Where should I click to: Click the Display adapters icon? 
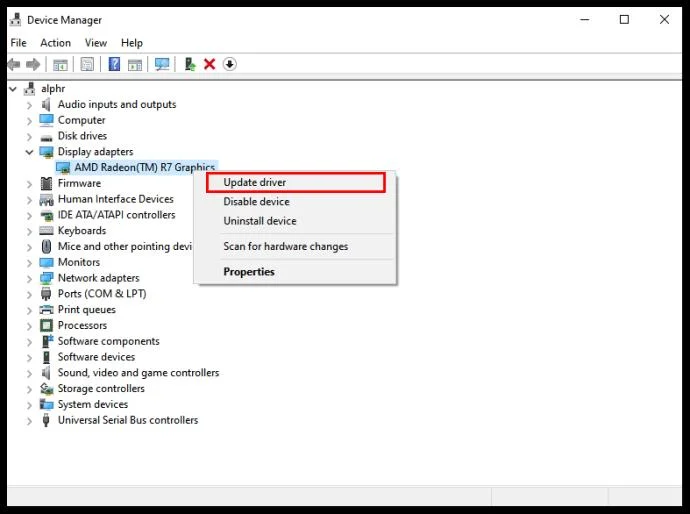pyautogui.click(x=46, y=152)
